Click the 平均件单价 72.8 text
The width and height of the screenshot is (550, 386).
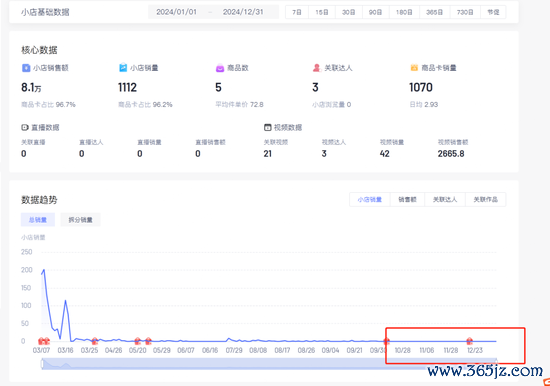[240, 105]
